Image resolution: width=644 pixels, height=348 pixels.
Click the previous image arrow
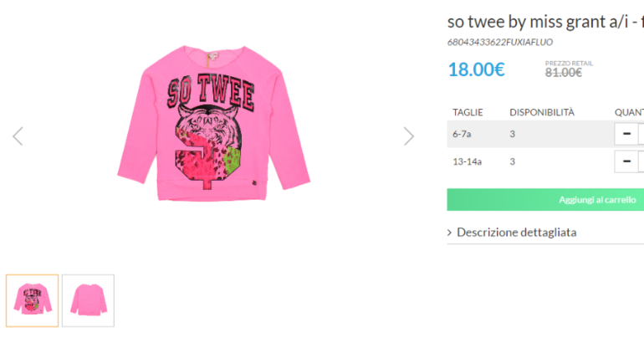click(x=18, y=136)
